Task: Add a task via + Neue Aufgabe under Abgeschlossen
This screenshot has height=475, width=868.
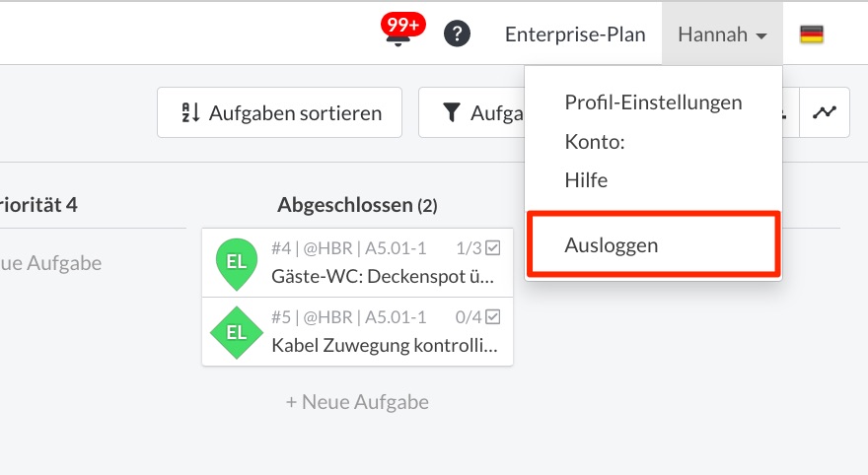Action: (x=357, y=402)
